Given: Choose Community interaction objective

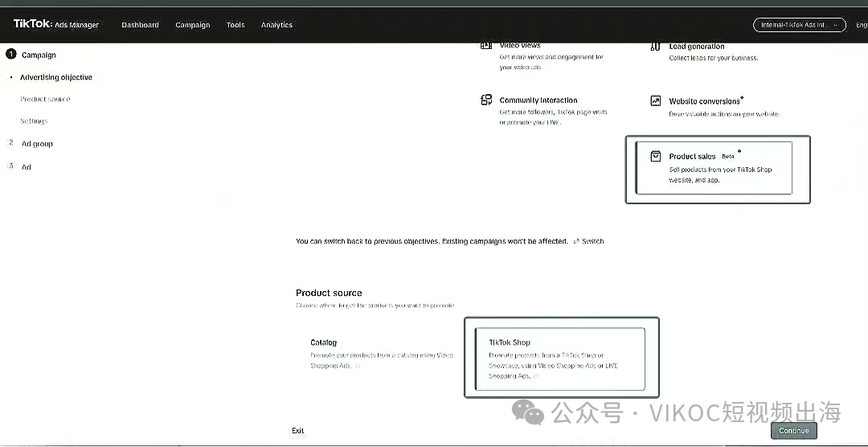Looking at the screenshot, I should pos(545,111).
